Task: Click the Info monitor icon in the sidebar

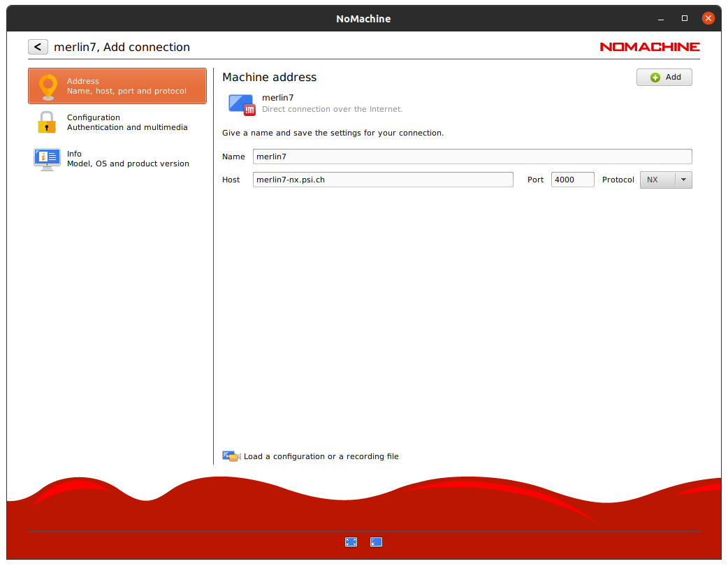Action: 47,159
